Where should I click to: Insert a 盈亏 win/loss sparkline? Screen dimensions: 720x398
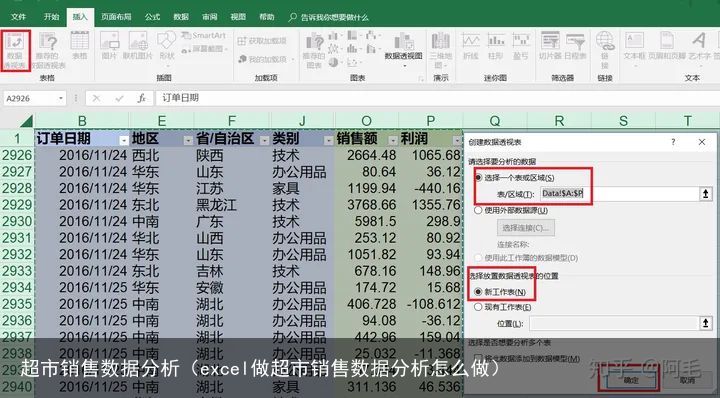click(x=521, y=46)
